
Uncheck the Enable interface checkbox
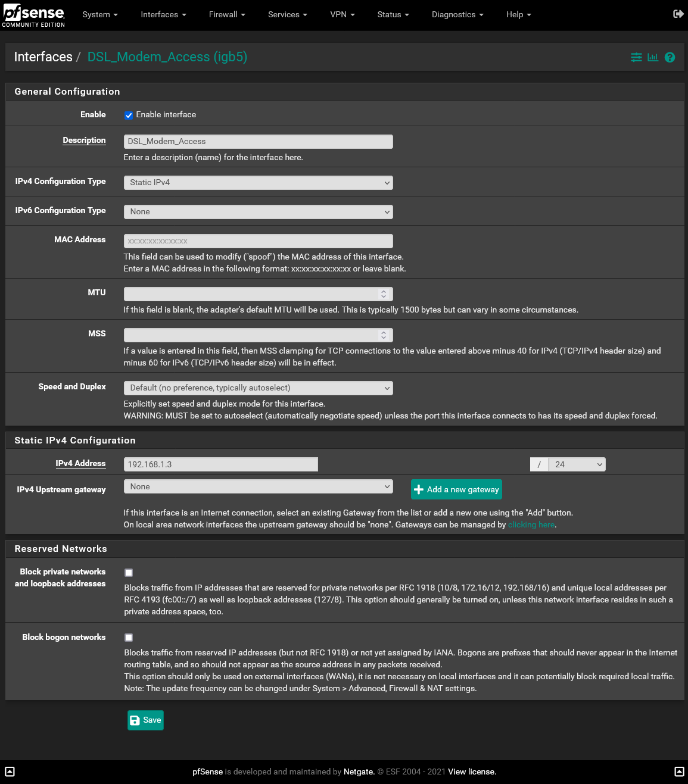129,115
